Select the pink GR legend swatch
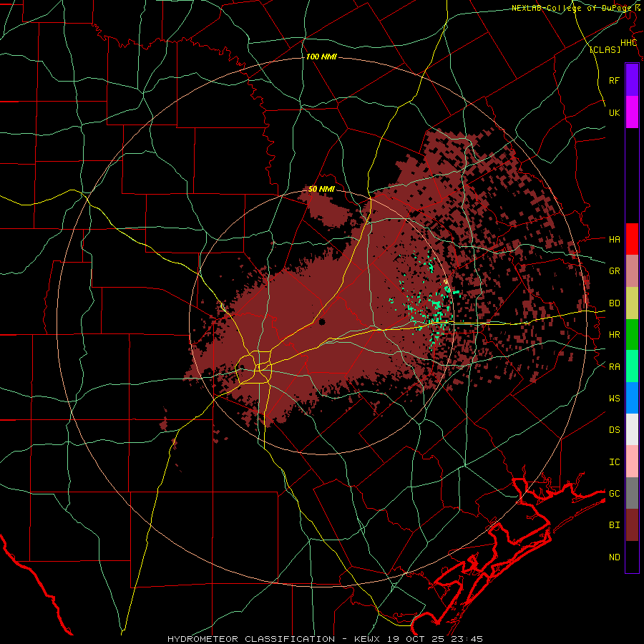The height and width of the screenshot is (644, 644). point(632,271)
